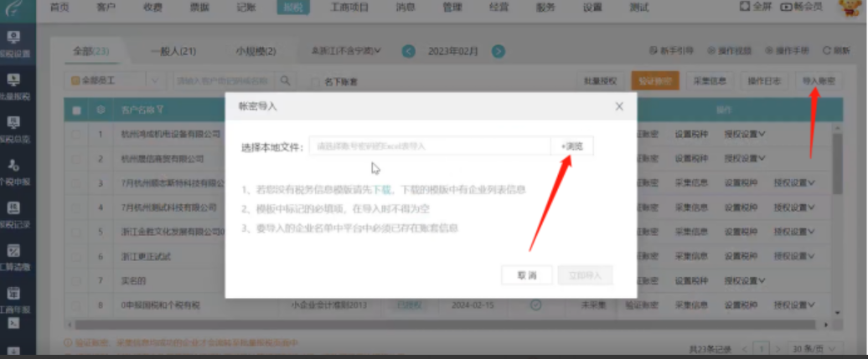The width and height of the screenshot is (868, 359).
Task: Toggle the 名下账套 checkbox
Action: [x=315, y=82]
